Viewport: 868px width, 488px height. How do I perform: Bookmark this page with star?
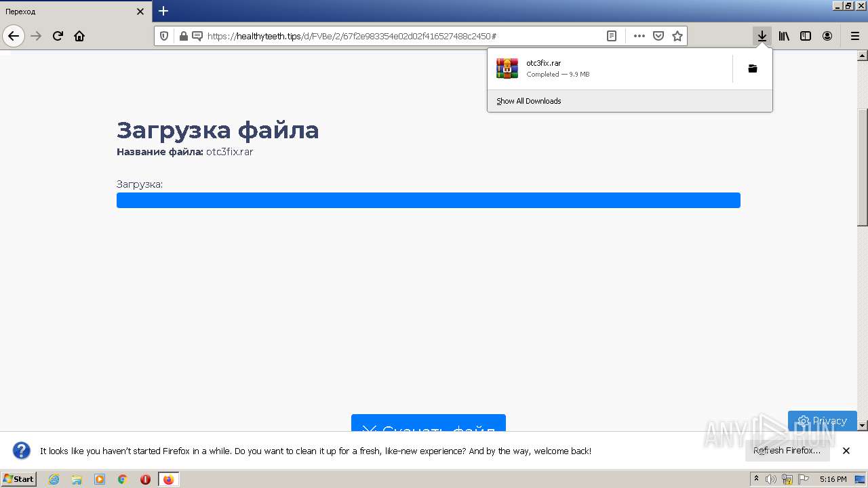click(x=677, y=36)
